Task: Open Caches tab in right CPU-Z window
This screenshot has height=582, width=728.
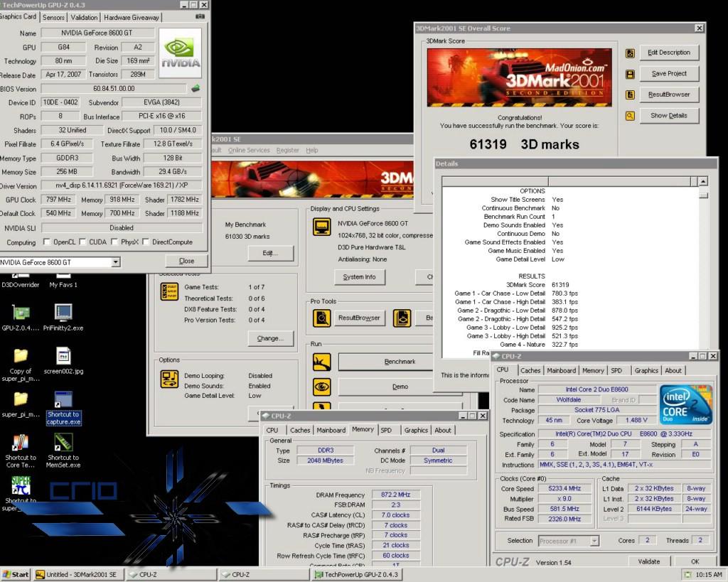Action: pyautogui.click(x=530, y=370)
